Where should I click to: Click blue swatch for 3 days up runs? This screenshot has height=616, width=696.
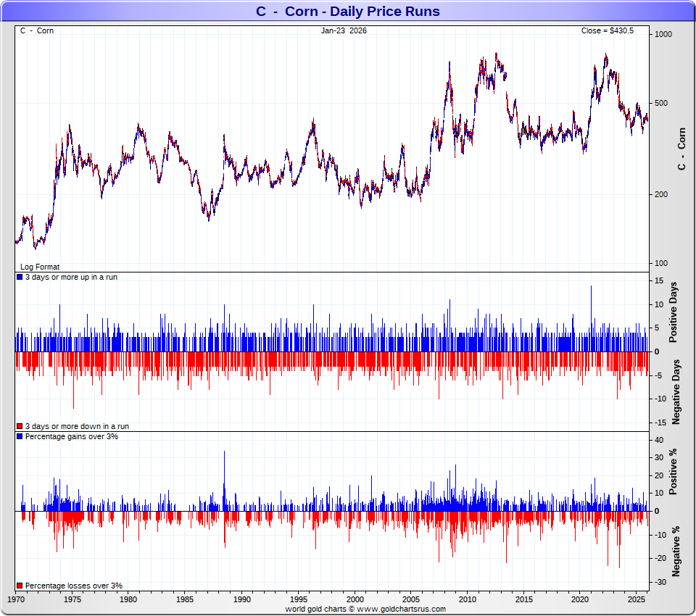20,278
